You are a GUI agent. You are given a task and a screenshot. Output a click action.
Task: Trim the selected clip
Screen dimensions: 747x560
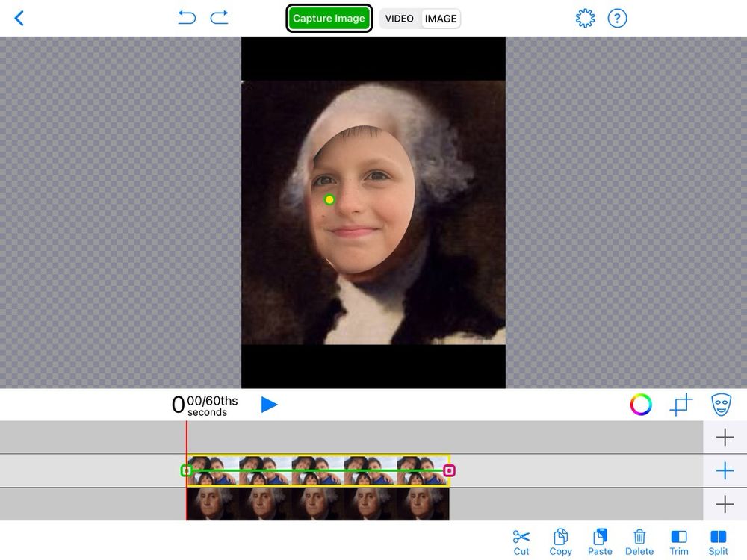(679, 542)
